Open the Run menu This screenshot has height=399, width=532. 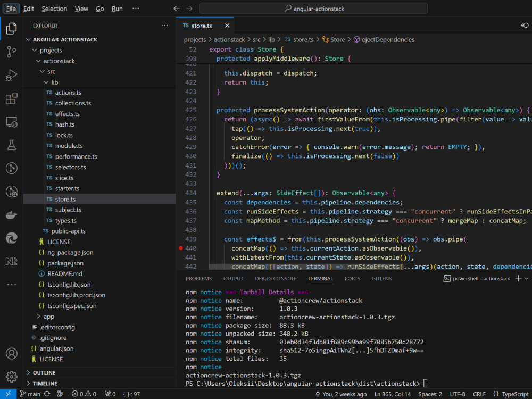[117, 9]
